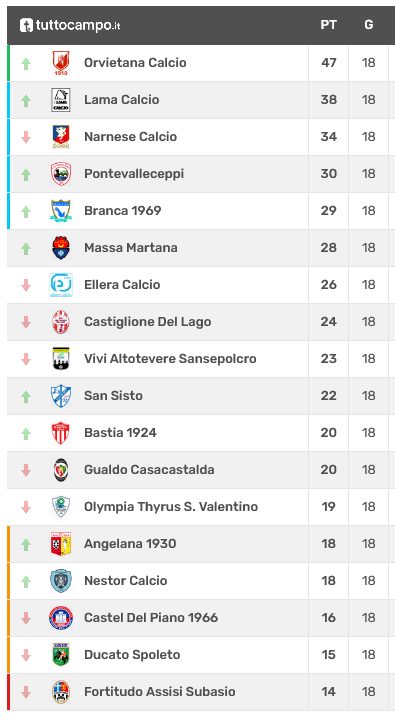Open Castiglione Del Lago team page
The height and width of the screenshot is (719, 395).
point(147,321)
